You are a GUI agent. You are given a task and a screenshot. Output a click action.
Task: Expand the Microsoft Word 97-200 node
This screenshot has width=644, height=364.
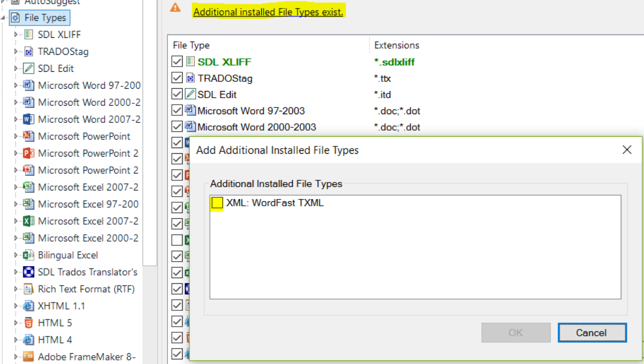click(16, 85)
